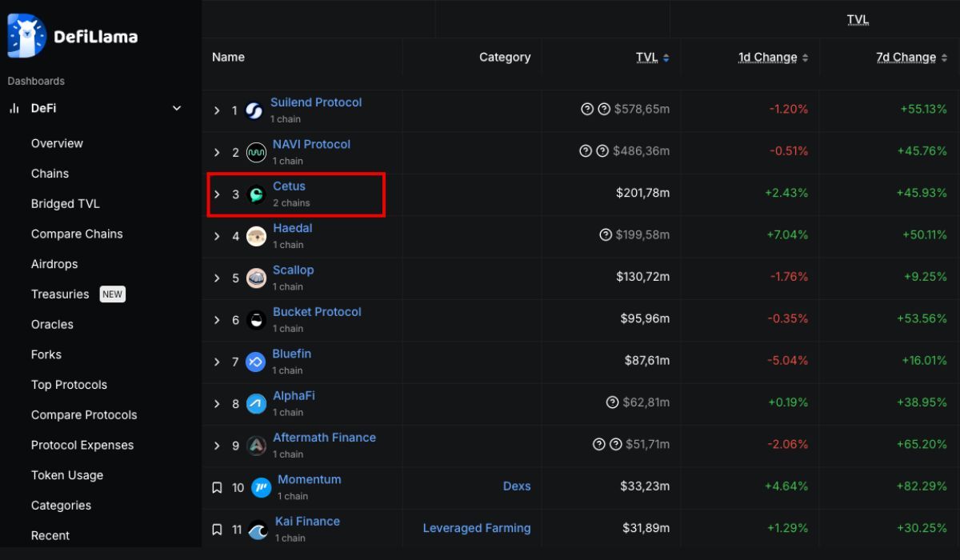Click the sort arrows beside TVL header
Viewport: 960px width, 560px height.
666,58
